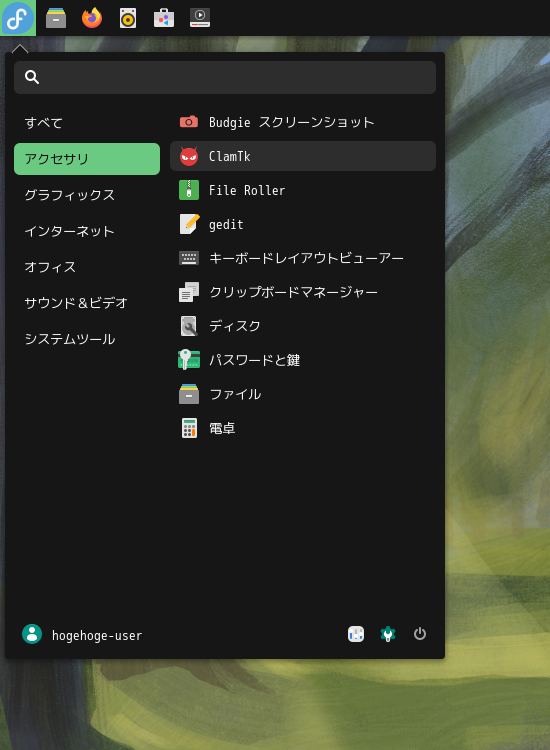Viewport: 550px width, 750px height.
Task: Click the menu search field
Action: click(225, 77)
